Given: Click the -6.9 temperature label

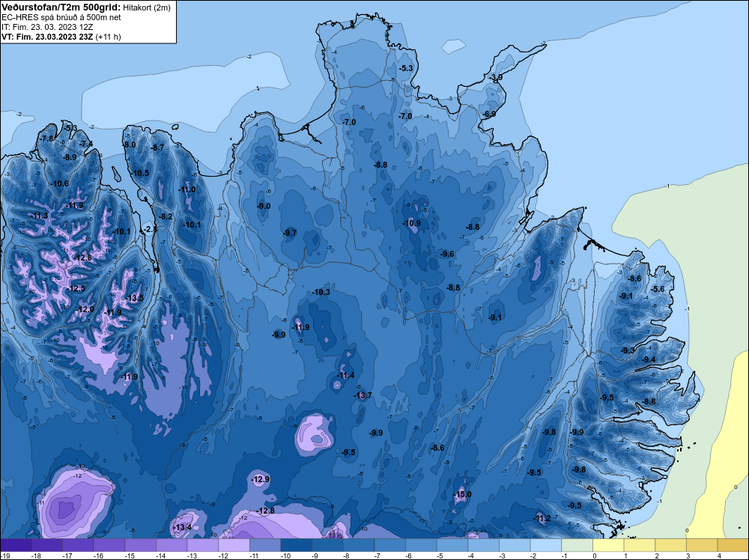Looking at the screenshot, I should pyautogui.click(x=489, y=114).
